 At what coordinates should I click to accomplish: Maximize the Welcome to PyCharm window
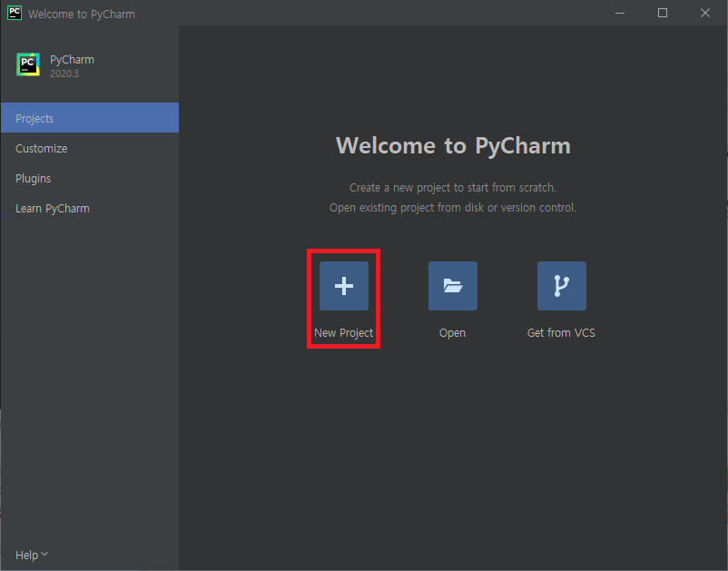tap(663, 13)
